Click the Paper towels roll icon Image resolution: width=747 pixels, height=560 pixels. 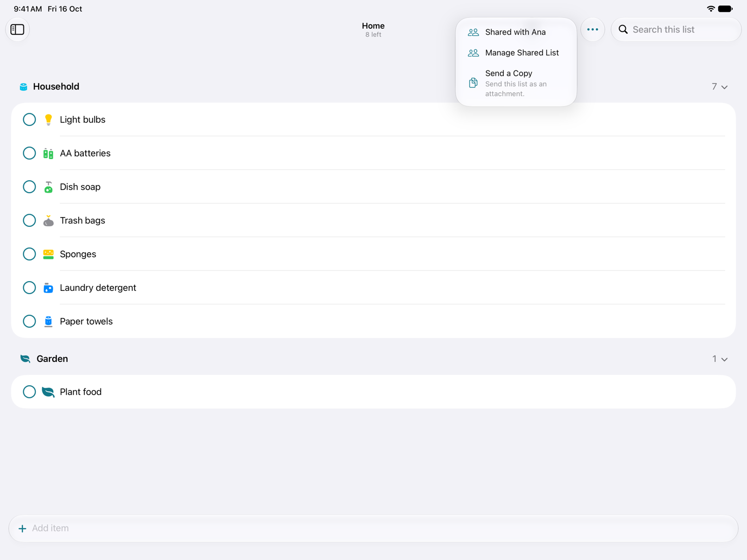click(x=48, y=321)
